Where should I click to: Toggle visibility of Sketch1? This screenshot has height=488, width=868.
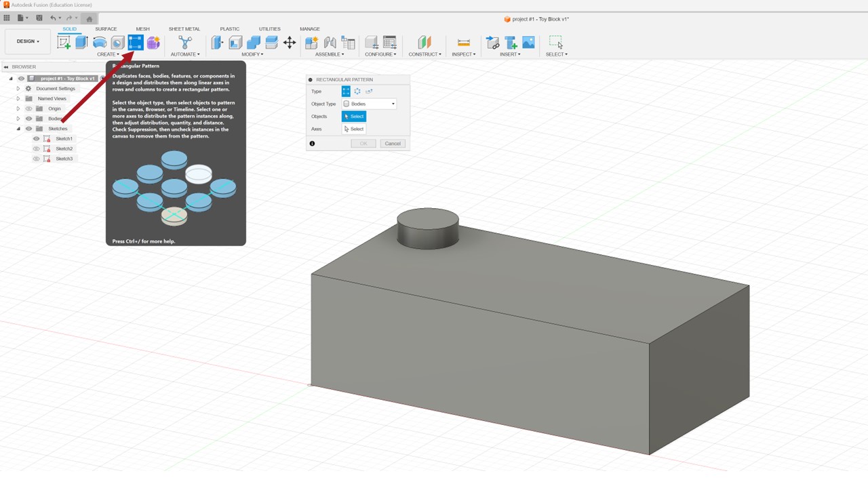click(x=37, y=139)
